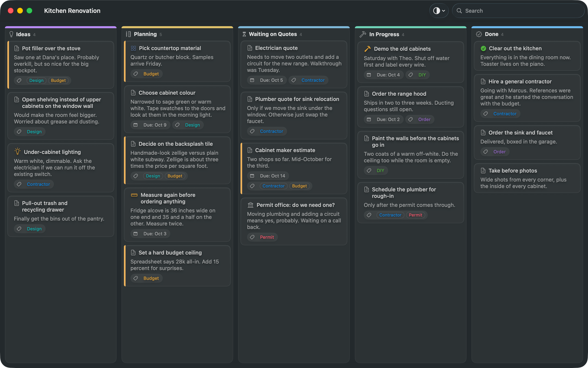The width and height of the screenshot is (588, 368).
Task: Click the glowing bulb icon on Under-cabinet lighting
Action: pos(18,151)
